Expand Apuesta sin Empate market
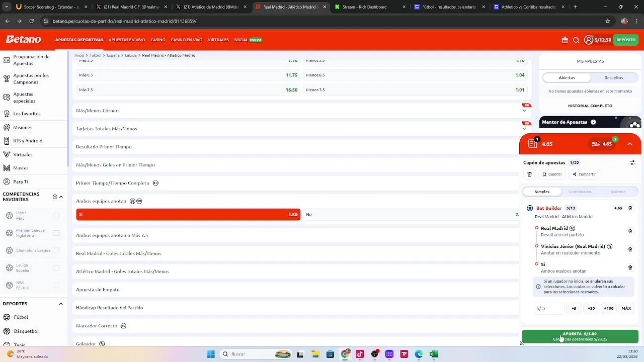The width and height of the screenshot is (644, 362). coord(296,290)
